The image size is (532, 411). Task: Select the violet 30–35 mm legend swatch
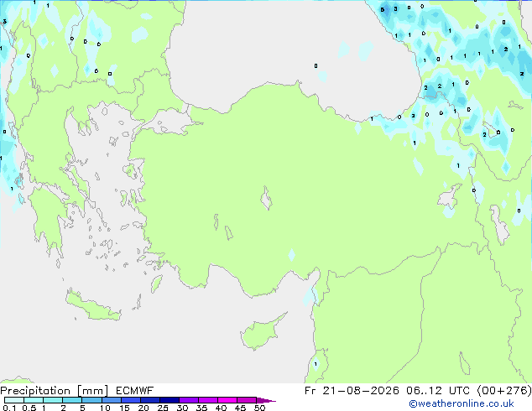pos(188,400)
